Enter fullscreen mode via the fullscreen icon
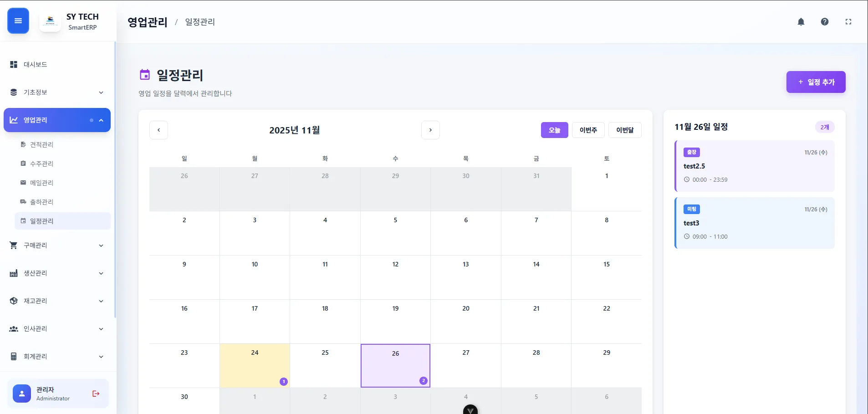 click(x=848, y=22)
